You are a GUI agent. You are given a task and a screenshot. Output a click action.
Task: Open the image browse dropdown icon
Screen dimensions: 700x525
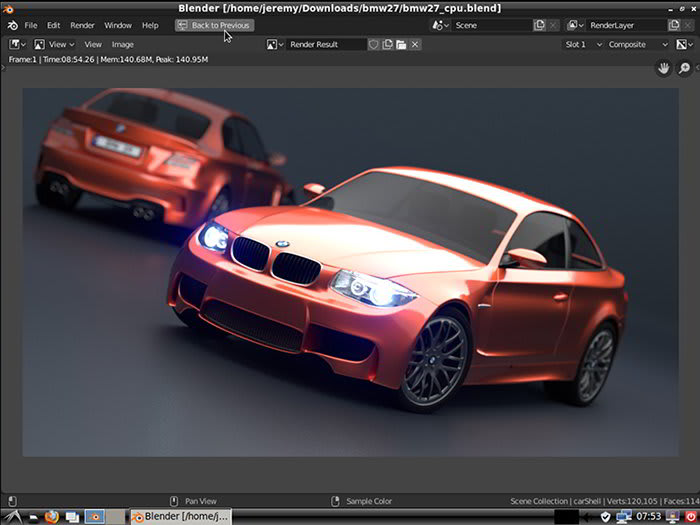pos(275,44)
